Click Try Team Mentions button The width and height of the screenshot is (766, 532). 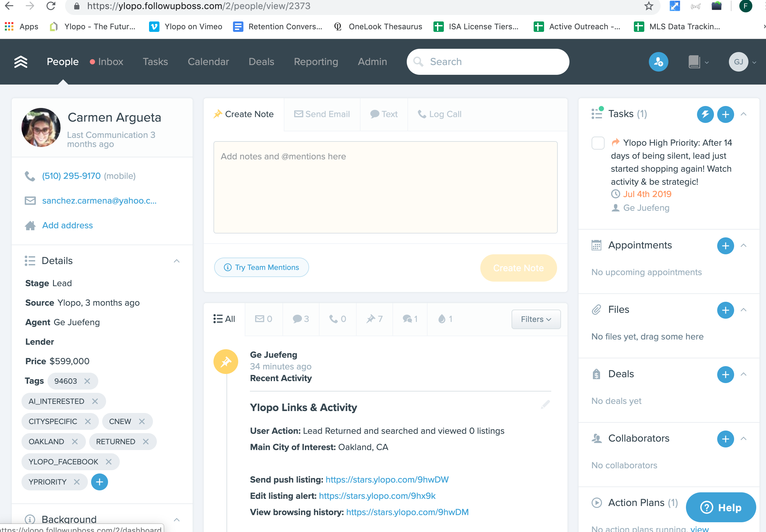[261, 267]
